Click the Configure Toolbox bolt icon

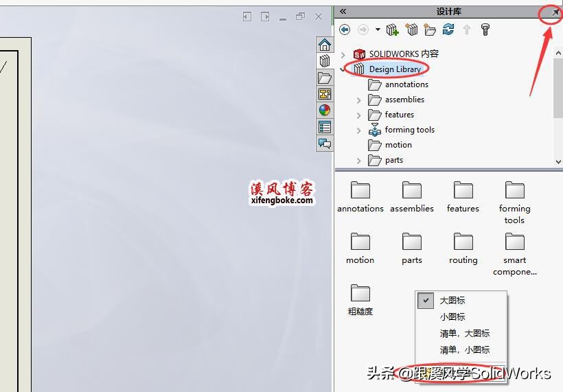(485, 30)
